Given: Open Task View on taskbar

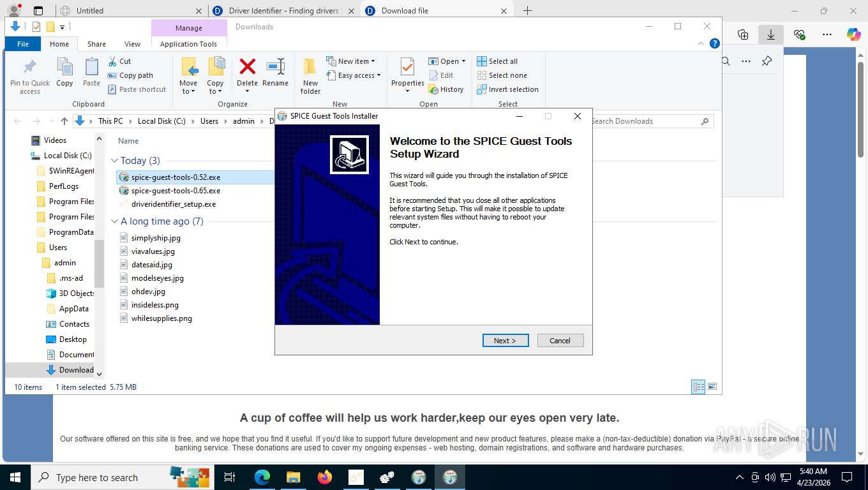Looking at the screenshot, I should (230, 477).
